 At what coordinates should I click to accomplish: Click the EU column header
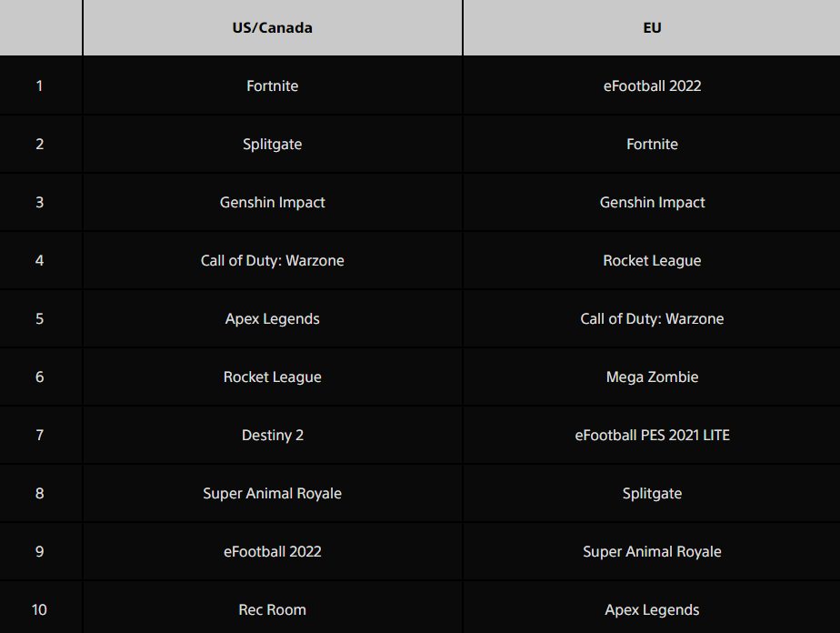pos(652,28)
